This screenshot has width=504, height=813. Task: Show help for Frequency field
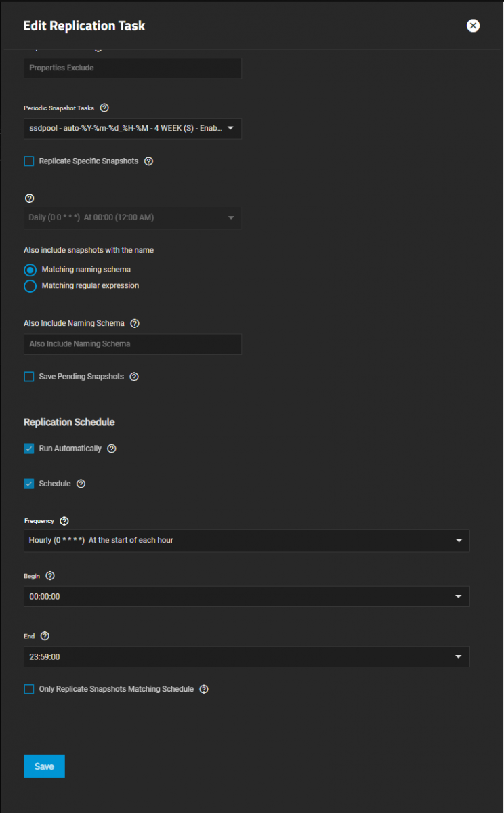64,521
